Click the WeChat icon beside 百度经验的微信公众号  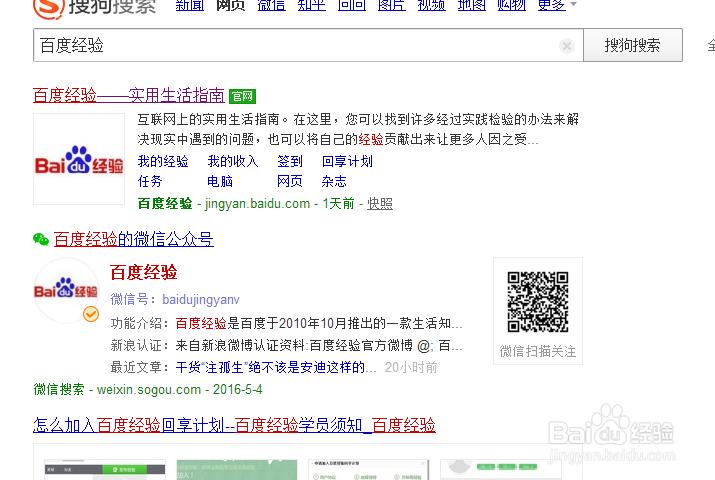41,239
